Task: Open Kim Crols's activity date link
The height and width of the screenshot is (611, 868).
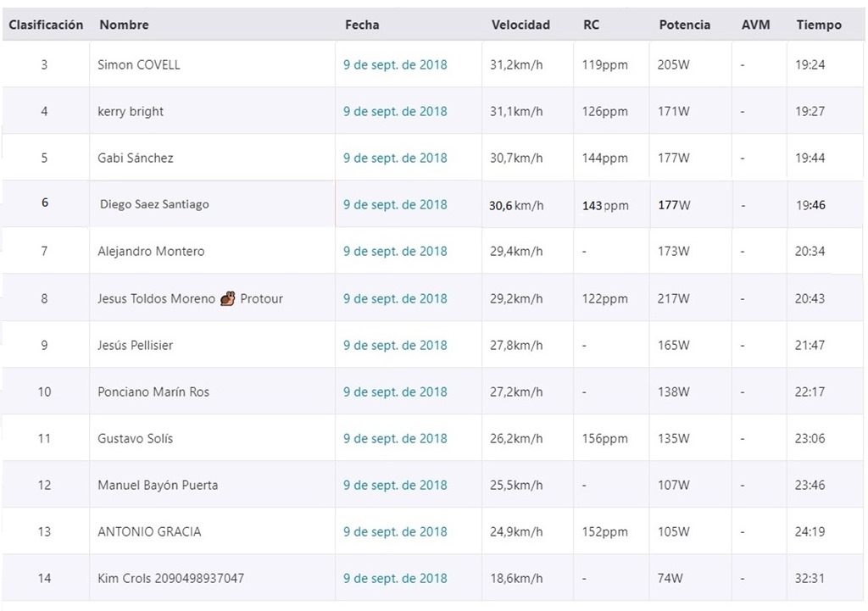Action: [x=395, y=578]
